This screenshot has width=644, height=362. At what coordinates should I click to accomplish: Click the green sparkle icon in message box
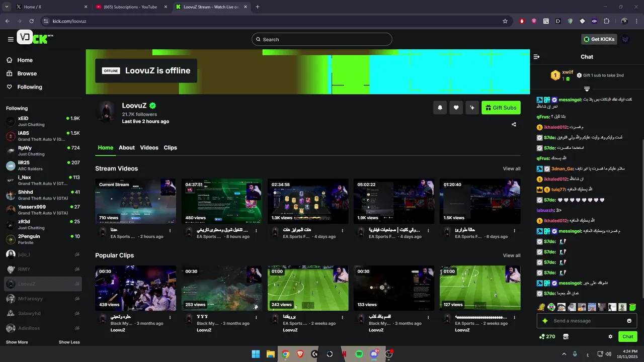(545, 321)
